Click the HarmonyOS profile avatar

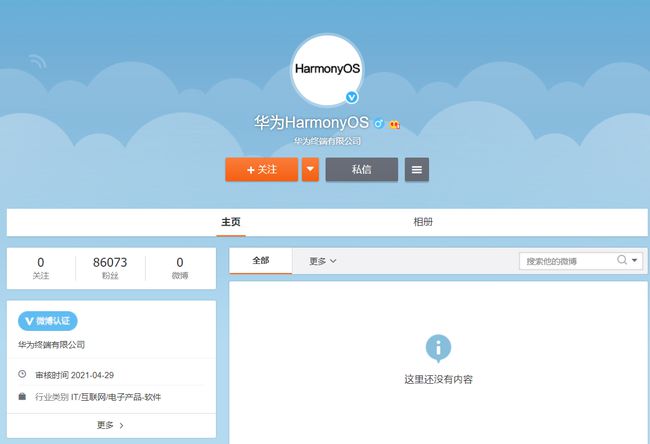[327, 70]
